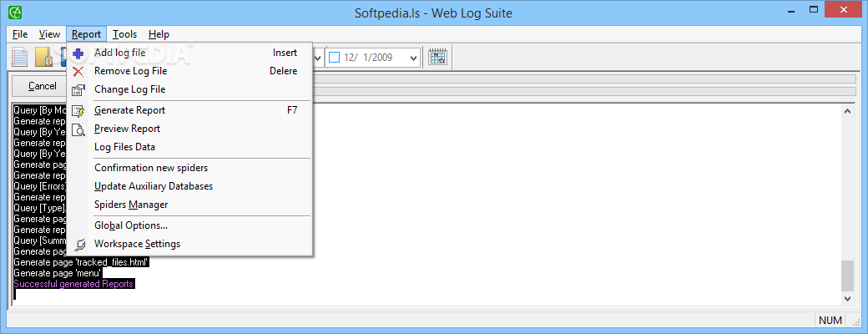Select Generate Report menu entry
Viewport: 868px width, 334px height.
[x=190, y=110]
